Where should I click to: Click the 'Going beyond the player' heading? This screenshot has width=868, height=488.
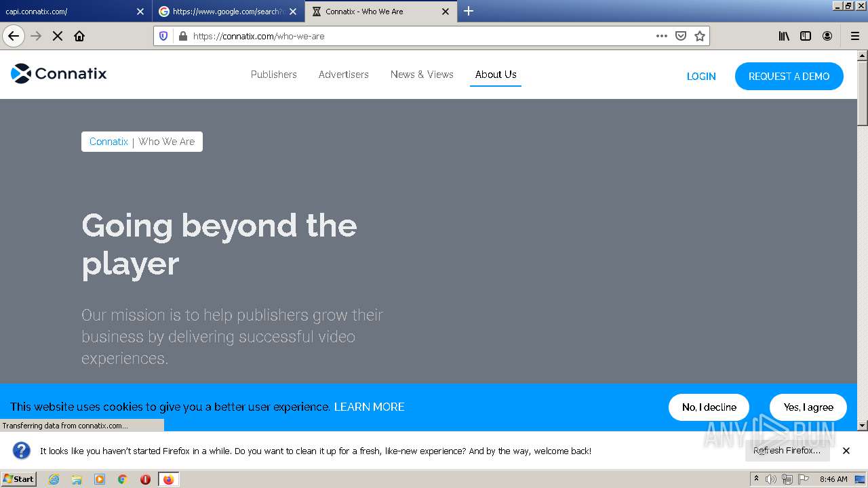219,244
